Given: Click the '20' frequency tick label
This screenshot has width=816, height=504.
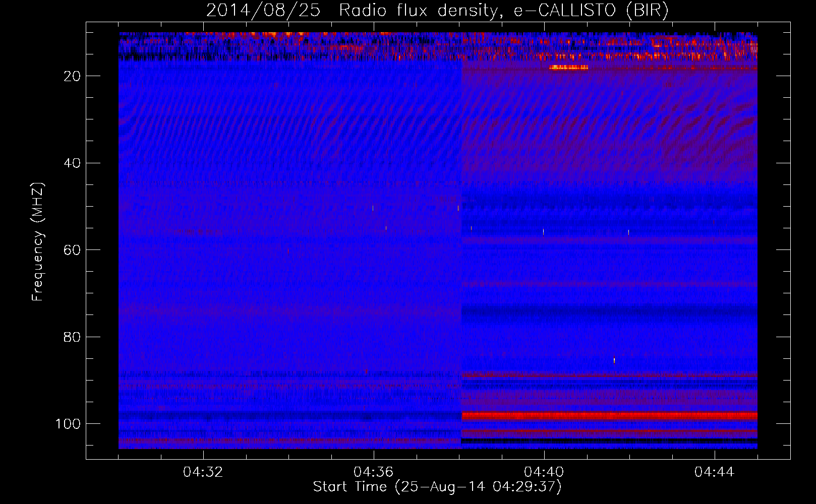Looking at the screenshot, I should tap(72, 76).
